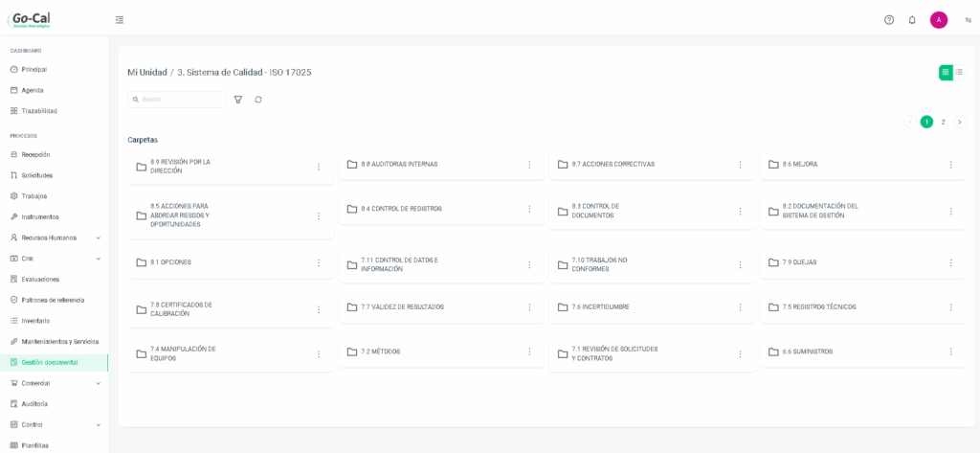
Task: Switch to grid view
Action: point(946,72)
